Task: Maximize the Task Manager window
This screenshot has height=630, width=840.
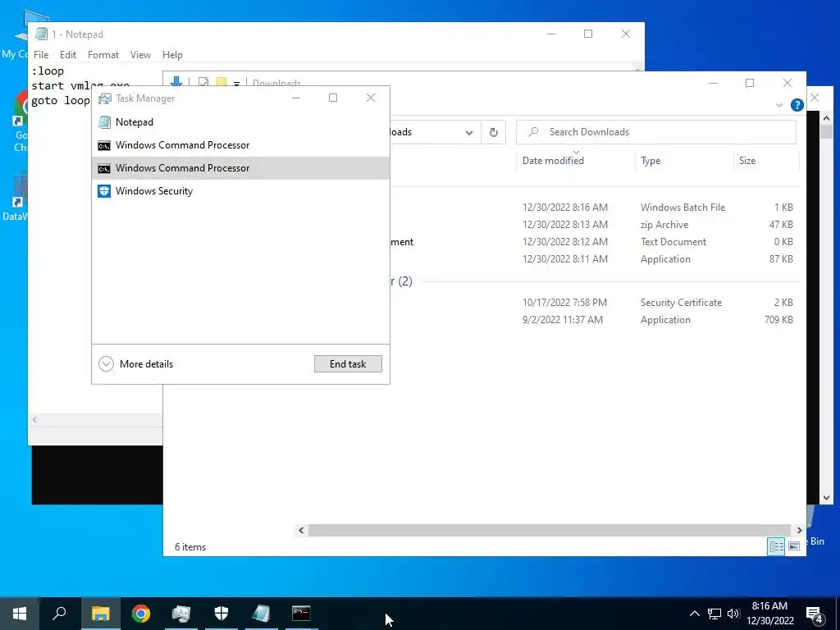Action: pos(333,98)
